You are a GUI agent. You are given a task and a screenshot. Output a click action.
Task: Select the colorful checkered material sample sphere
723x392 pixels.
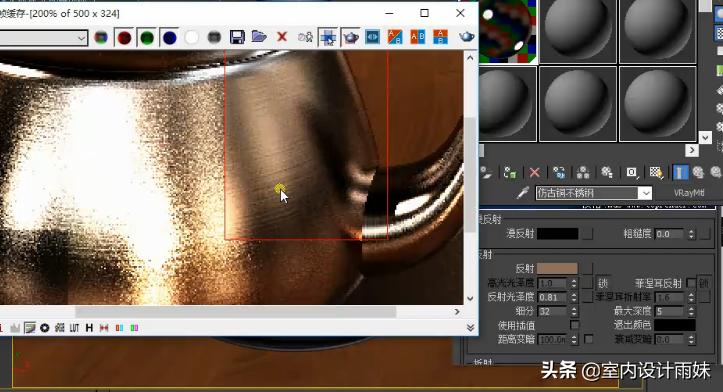pos(507,31)
